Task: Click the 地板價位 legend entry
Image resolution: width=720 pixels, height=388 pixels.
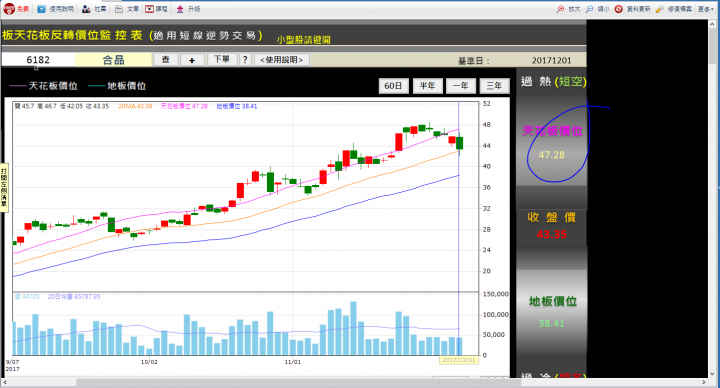Action: (x=117, y=86)
